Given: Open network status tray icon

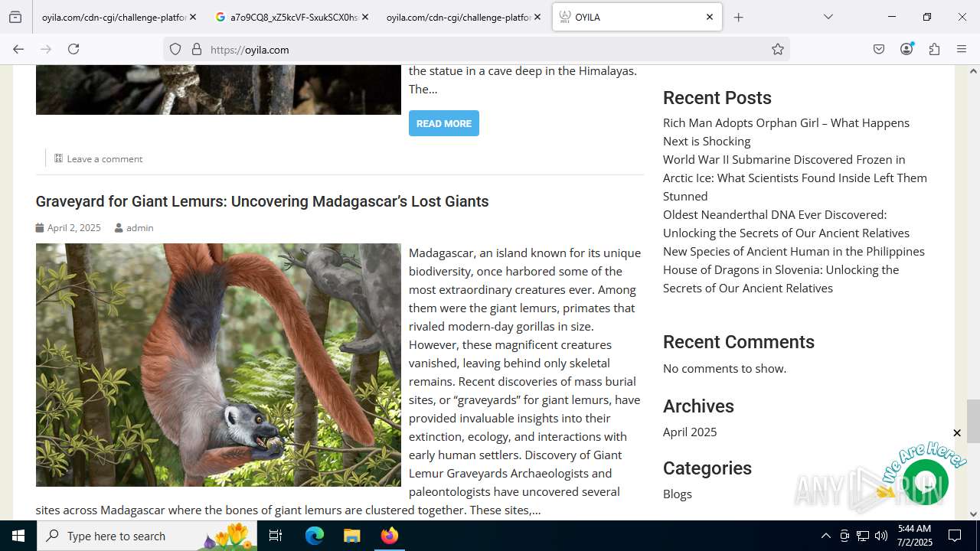Looking at the screenshot, I should click(863, 536).
